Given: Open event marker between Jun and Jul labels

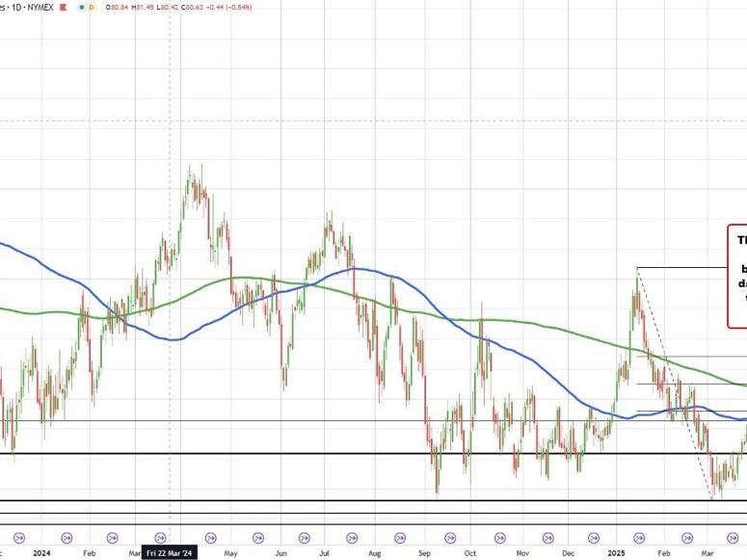Looking at the screenshot, I should [x=304, y=538].
